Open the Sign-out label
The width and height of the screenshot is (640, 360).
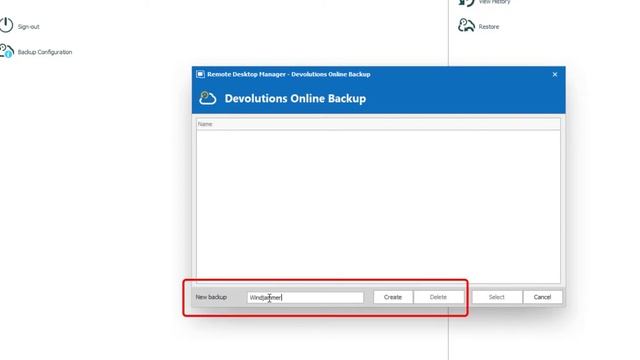tap(29, 27)
